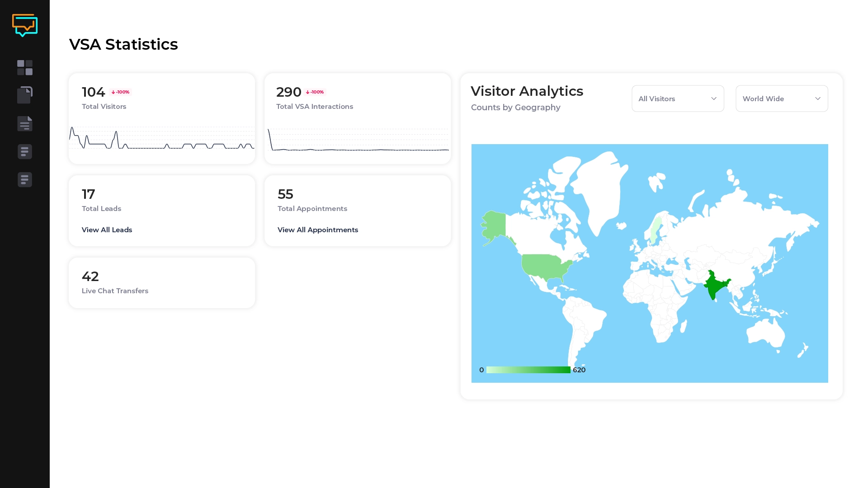Click the dashboard grid icon
This screenshot has width=868, height=488.
pos(24,67)
